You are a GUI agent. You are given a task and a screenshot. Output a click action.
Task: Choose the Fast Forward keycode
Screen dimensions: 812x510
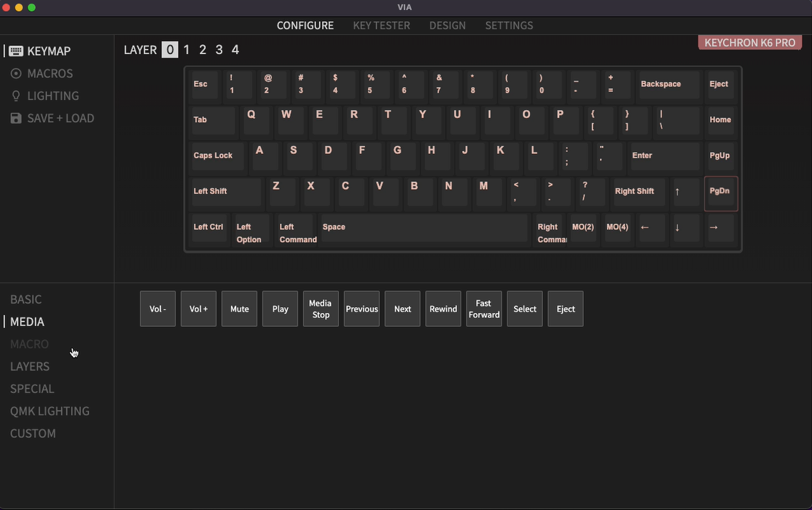pyautogui.click(x=484, y=309)
